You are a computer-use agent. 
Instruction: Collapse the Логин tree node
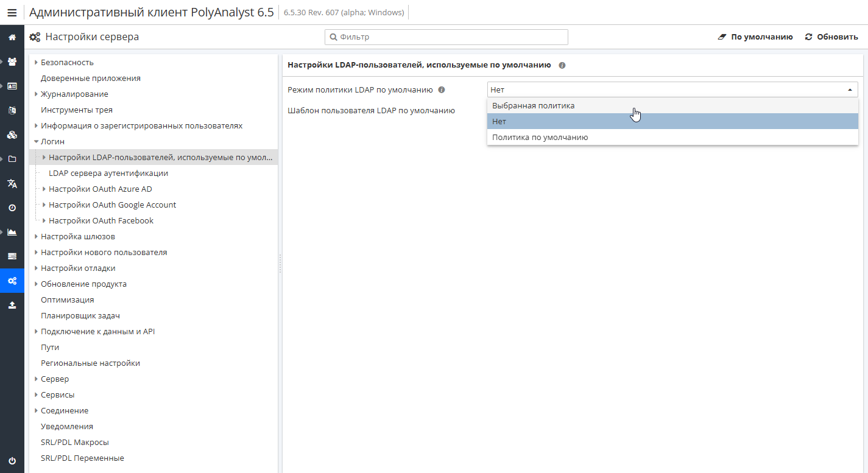click(x=36, y=141)
